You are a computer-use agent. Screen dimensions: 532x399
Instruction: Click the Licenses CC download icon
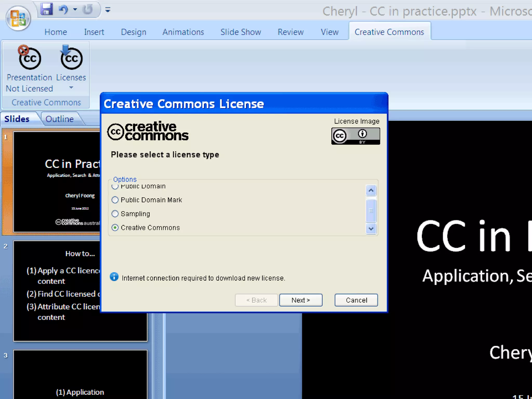click(x=71, y=58)
